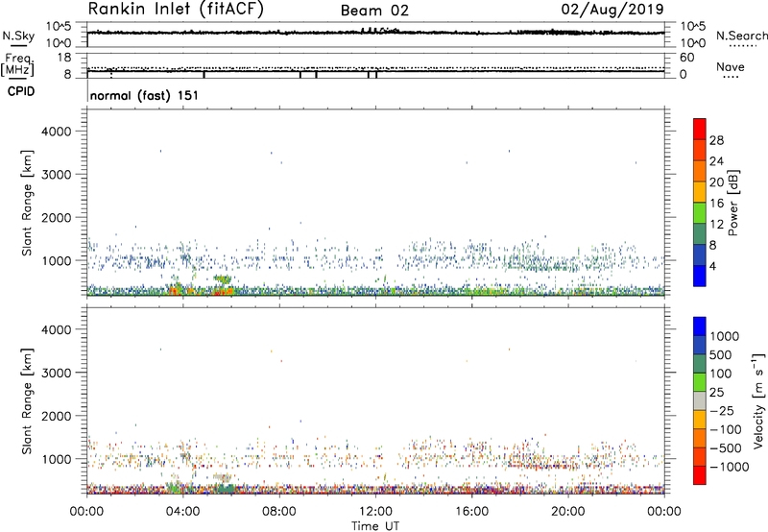Click the '4000' tick of power panel
This screenshot has height=532, width=768.
pos(56,132)
